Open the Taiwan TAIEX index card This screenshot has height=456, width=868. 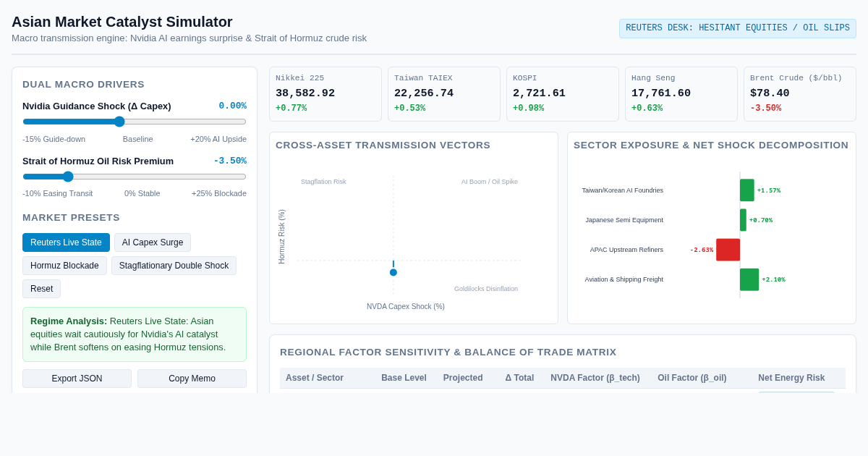(444, 94)
